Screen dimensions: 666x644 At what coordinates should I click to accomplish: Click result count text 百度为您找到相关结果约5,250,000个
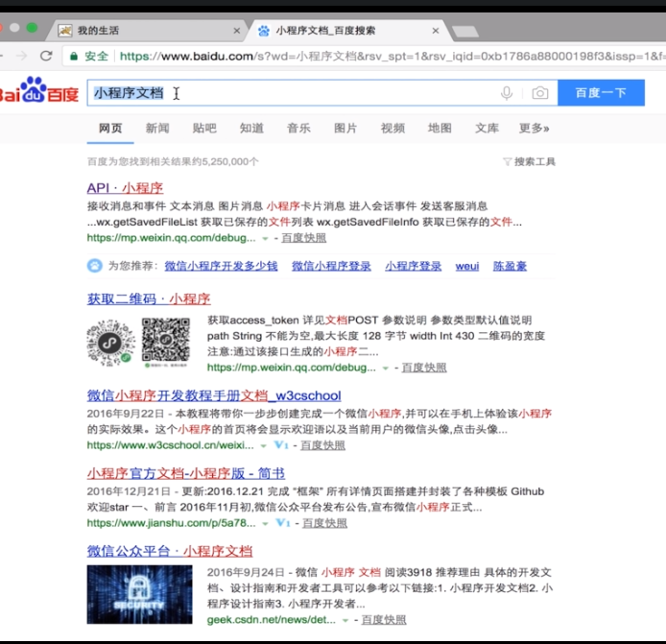click(173, 162)
